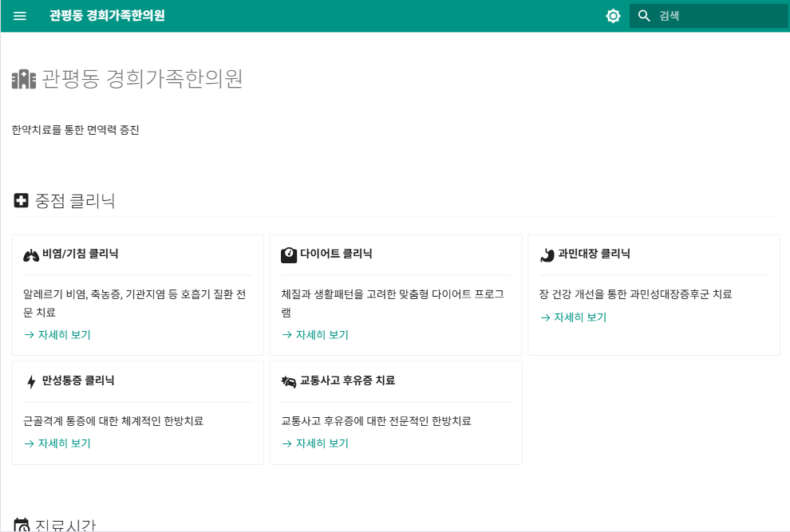Click the car icon on the 교통사고 후유증 치료 card
790x532 pixels.
tap(288, 380)
